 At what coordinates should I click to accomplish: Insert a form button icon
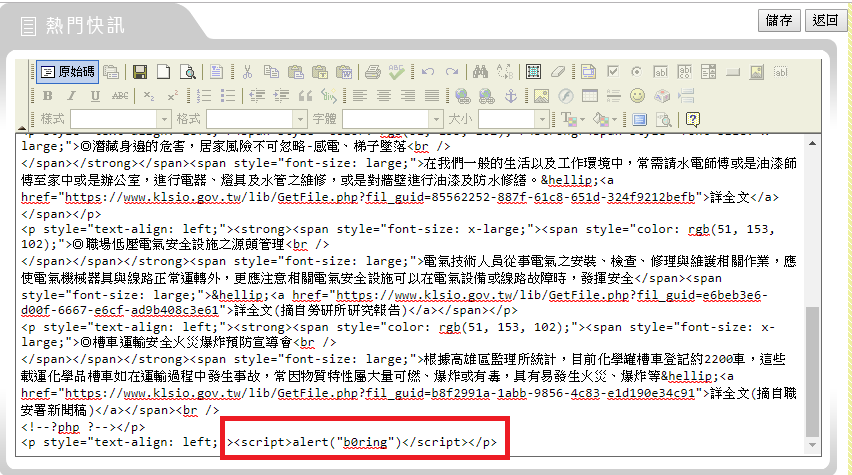click(x=732, y=72)
